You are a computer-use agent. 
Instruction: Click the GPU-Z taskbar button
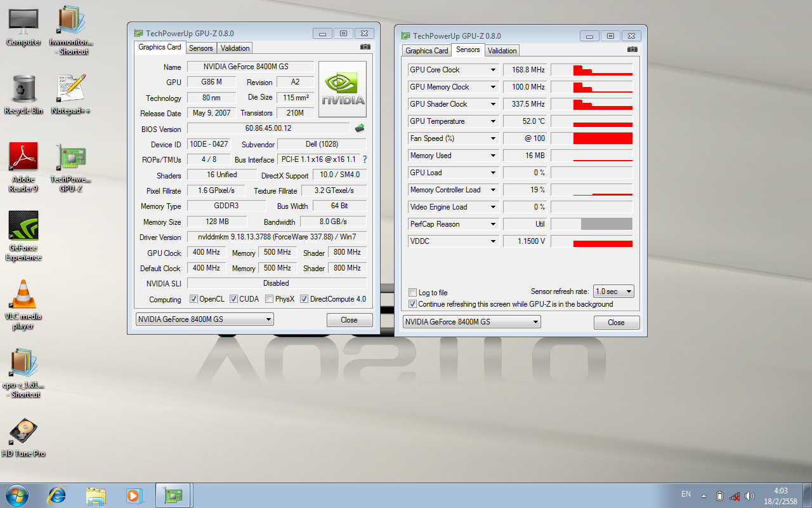[x=173, y=495]
